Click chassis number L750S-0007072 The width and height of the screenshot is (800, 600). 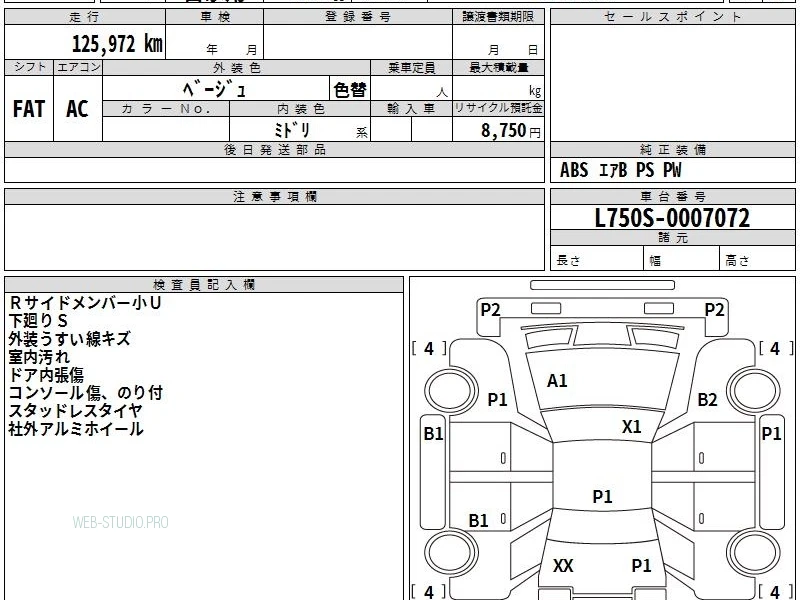(x=672, y=218)
